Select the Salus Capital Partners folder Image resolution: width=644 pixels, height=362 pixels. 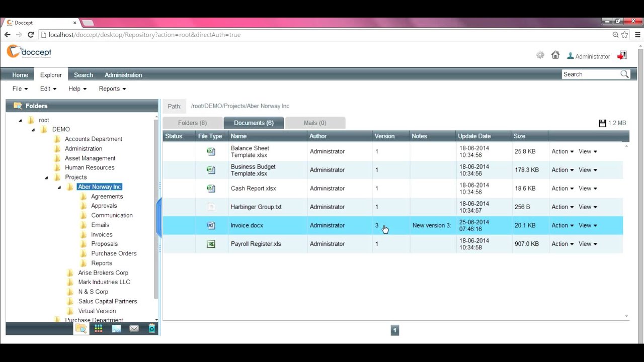pyautogui.click(x=108, y=301)
